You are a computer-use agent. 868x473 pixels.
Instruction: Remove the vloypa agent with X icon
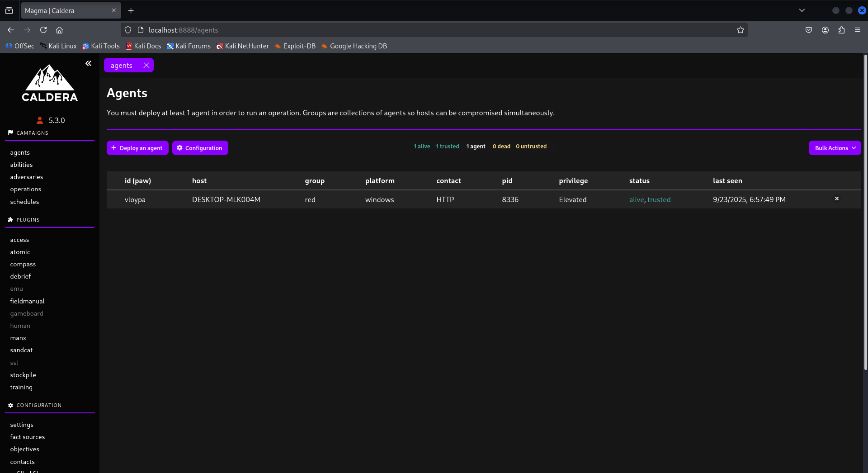click(836, 199)
